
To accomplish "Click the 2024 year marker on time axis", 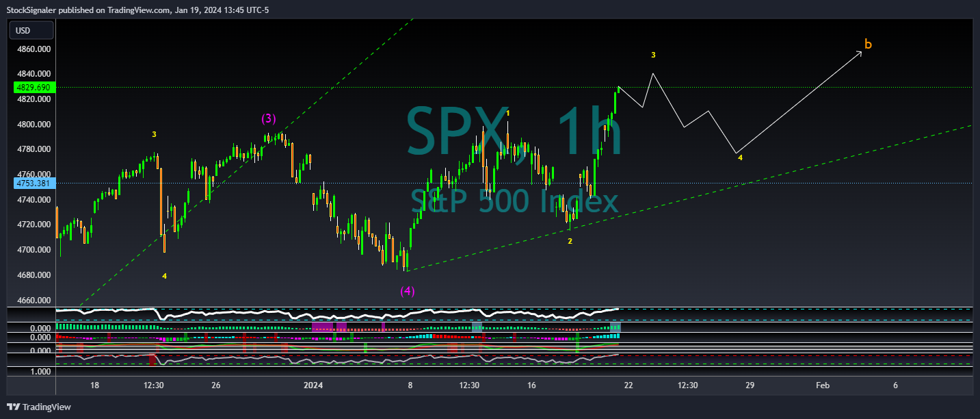I will pos(313,385).
